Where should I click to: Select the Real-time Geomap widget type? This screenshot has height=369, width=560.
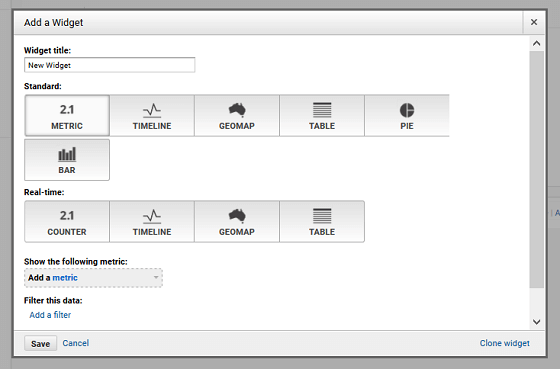point(237,221)
